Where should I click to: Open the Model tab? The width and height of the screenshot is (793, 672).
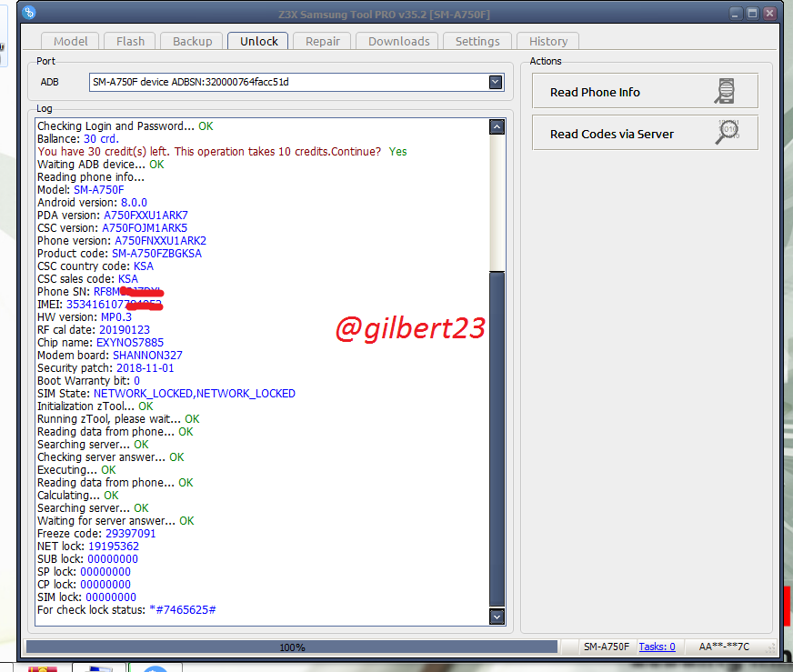point(70,41)
